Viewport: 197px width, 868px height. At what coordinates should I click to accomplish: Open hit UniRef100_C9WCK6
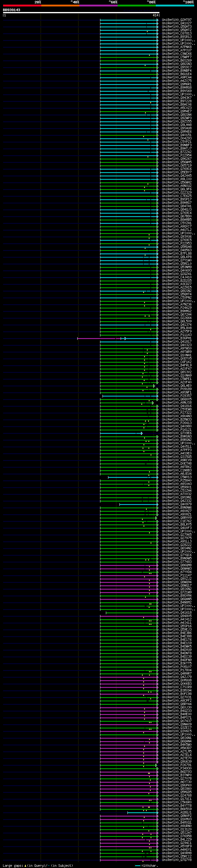pyautogui.click(x=176, y=54)
